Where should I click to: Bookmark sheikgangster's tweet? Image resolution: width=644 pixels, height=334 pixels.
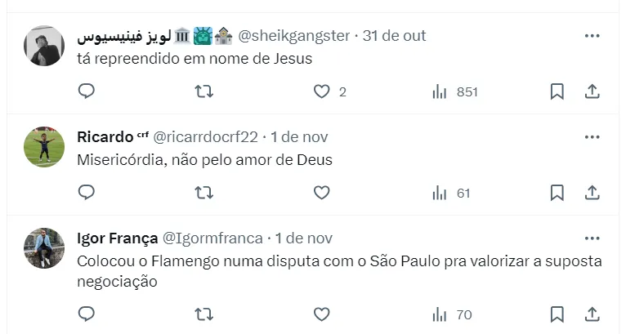tap(557, 91)
